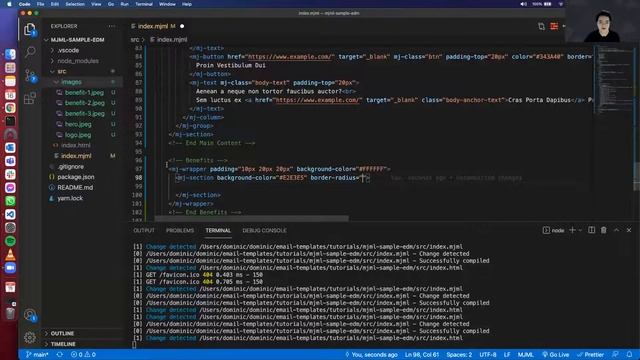Open the Selection menu

pos(75,4)
